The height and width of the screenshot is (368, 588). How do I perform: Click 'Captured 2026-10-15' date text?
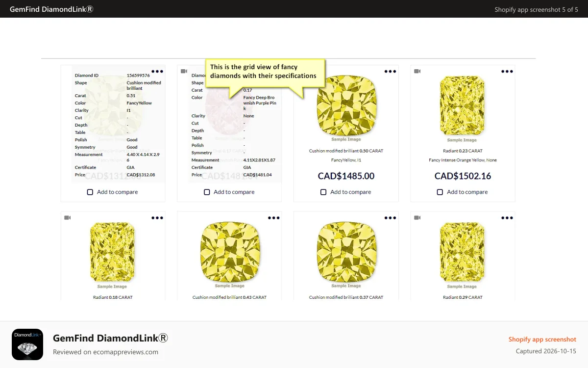pyautogui.click(x=546, y=351)
